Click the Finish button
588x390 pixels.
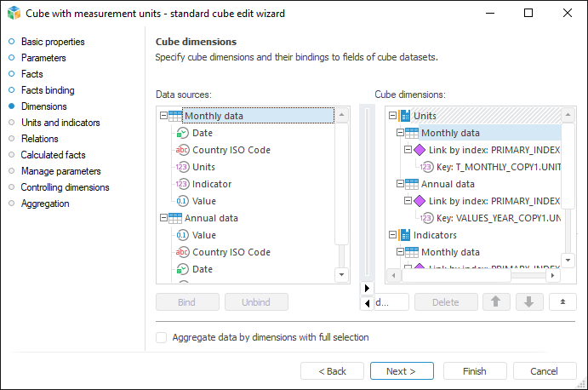click(475, 371)
